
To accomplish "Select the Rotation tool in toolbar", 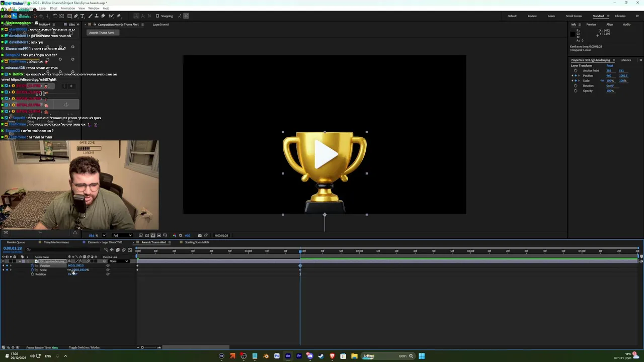I will [55, 16].
